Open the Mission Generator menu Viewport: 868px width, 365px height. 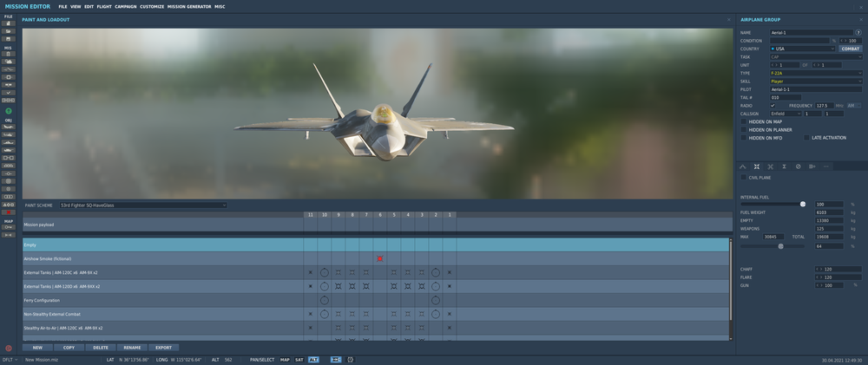click(189, 7)
